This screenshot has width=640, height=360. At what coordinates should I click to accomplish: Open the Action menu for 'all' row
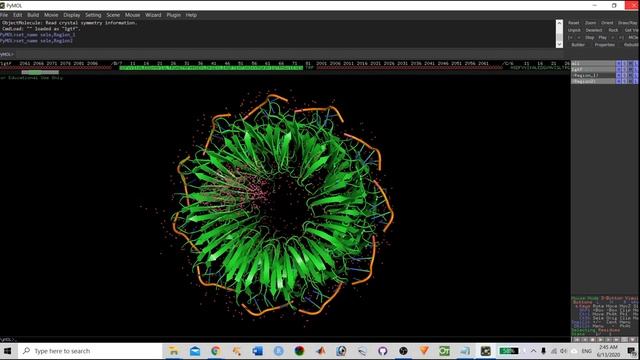click(619, 63)
